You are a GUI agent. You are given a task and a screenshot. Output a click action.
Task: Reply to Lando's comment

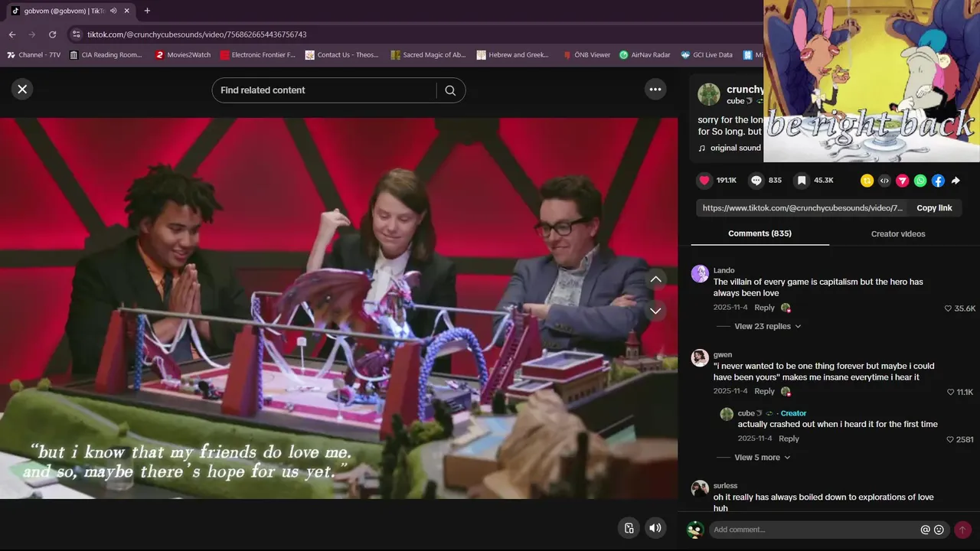pyautogui.click(x=764, y=308)
